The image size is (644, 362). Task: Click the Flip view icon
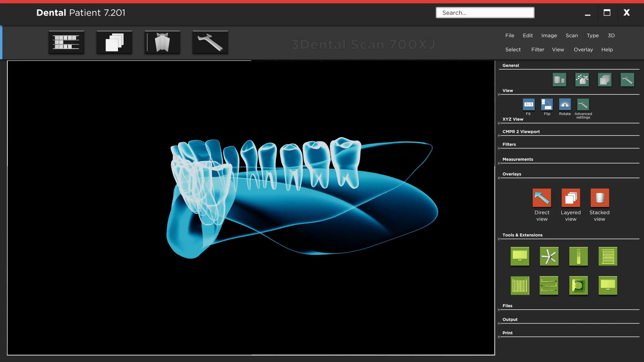(x=547, y=105)
